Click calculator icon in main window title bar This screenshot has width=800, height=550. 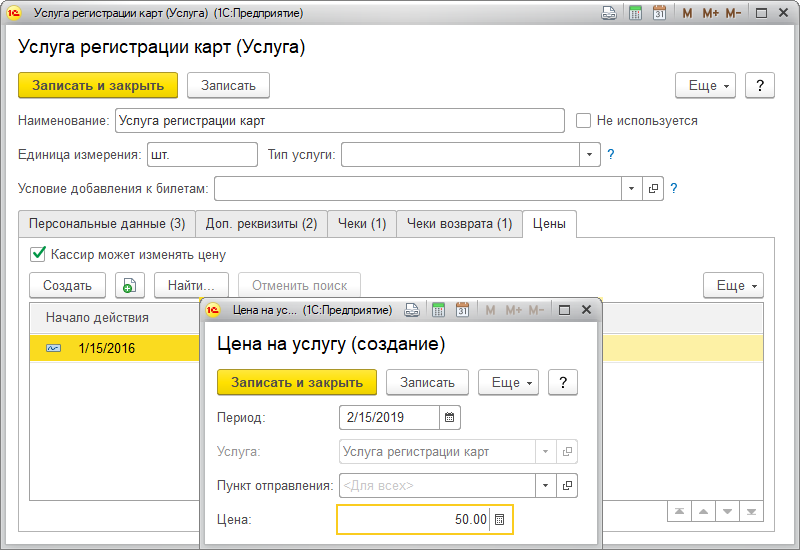(635, 14)
